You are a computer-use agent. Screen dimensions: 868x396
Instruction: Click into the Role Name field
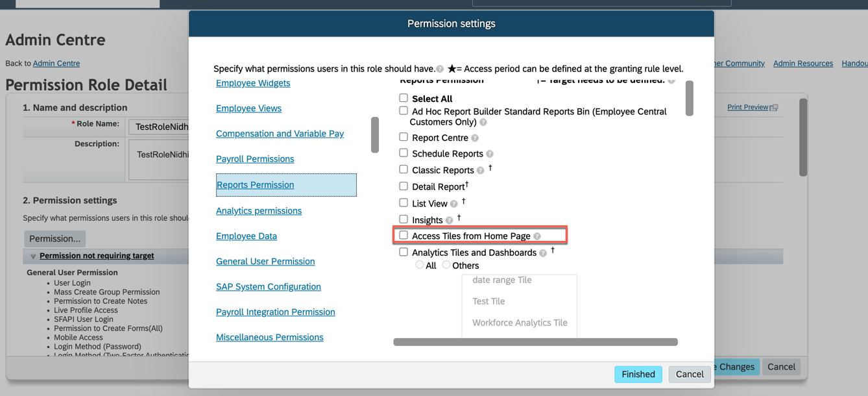(158, 127)
